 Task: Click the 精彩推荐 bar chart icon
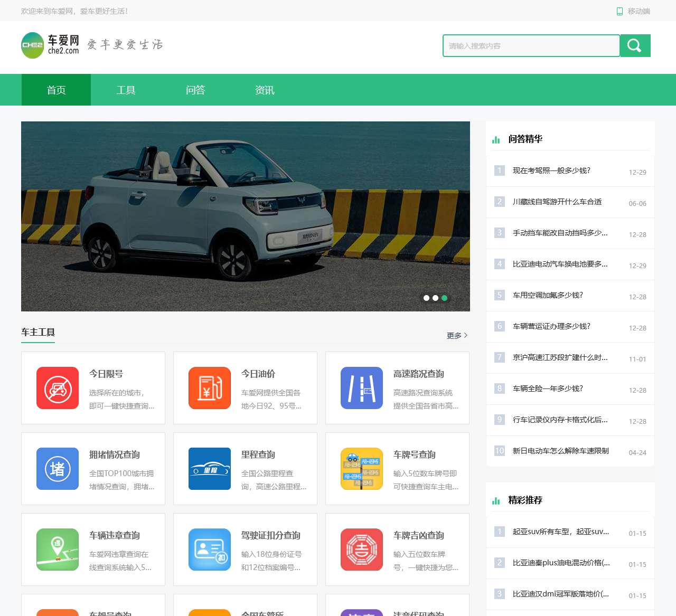tap(496, 500)
